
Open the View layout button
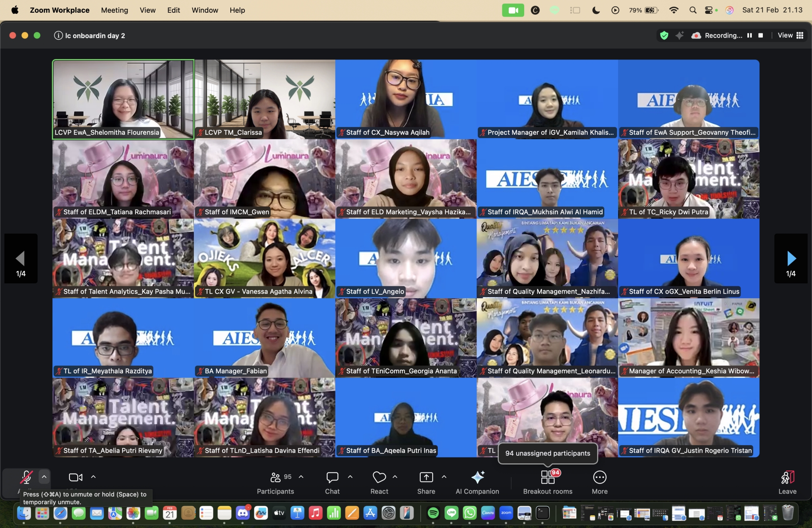pos(791,36)
